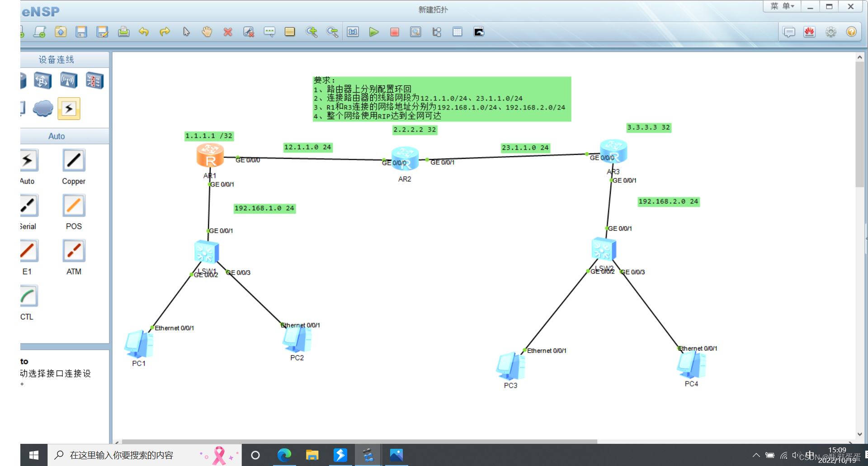Save the current topology

tap(81, 32)
